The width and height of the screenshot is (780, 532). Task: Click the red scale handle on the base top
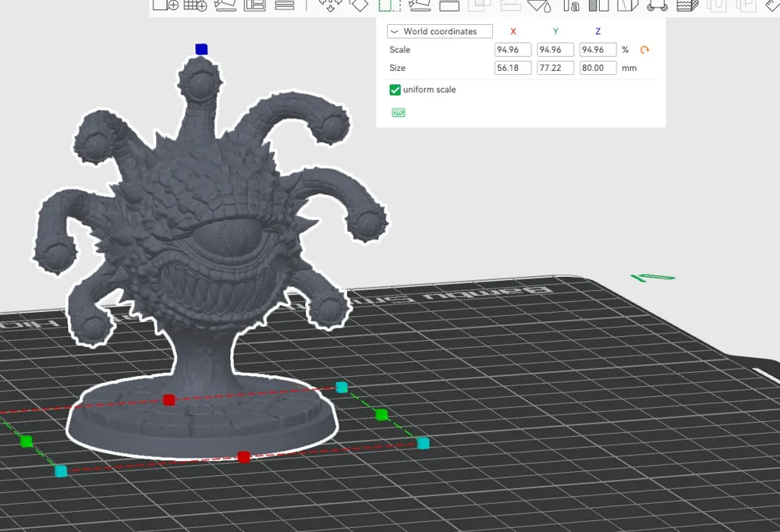[x=169, y=399]
